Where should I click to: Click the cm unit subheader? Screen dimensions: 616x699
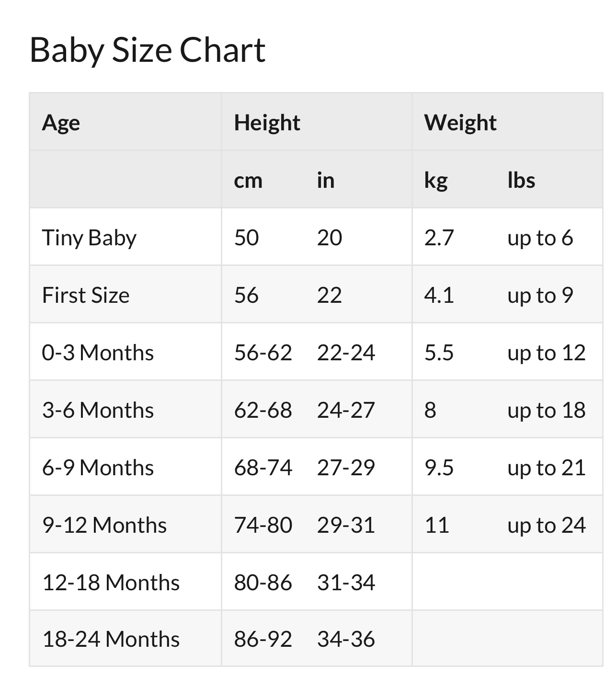point(248,181)
